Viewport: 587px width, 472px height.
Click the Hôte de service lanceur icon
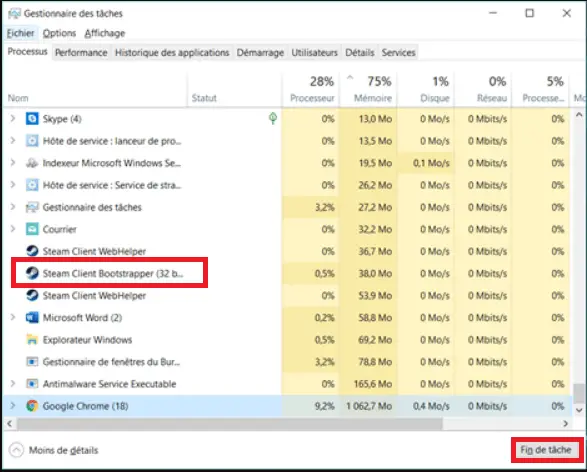point(32,141)
